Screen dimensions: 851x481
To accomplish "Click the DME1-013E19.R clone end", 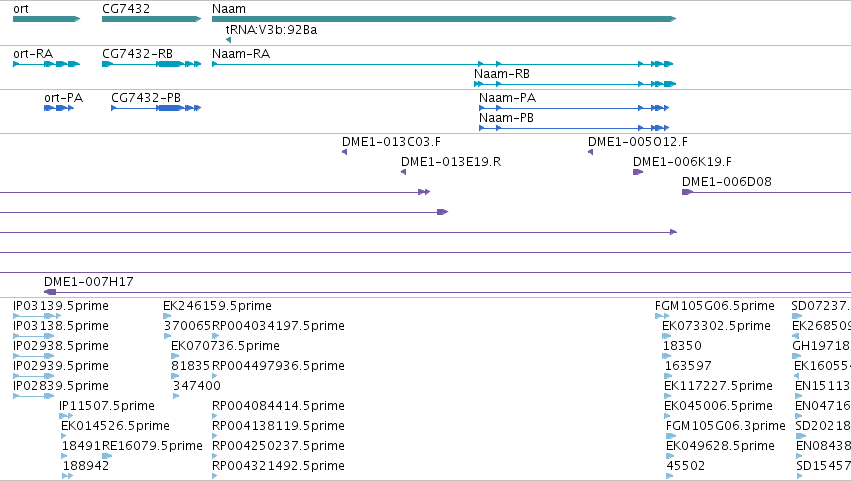I will [403, 172].
